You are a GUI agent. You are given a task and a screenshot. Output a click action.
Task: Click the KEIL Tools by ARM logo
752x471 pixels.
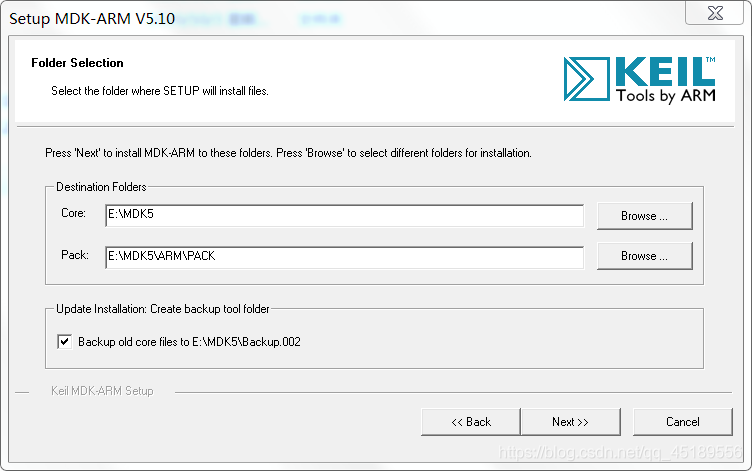(x=639, y=80)
